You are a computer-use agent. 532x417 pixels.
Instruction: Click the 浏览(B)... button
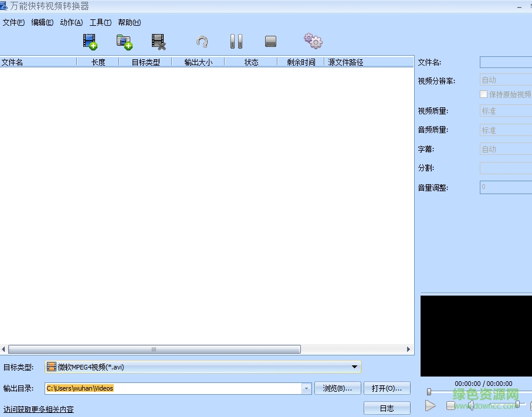click(x=338, y=388)
